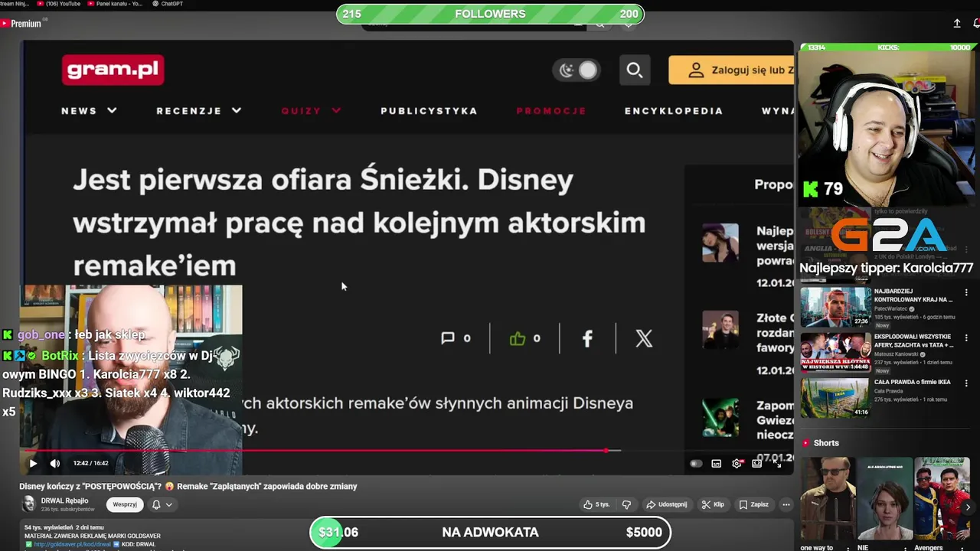Click the Zapisz save button
The image size is (980, 551).
pyautogui.click(x=753, y=504)
